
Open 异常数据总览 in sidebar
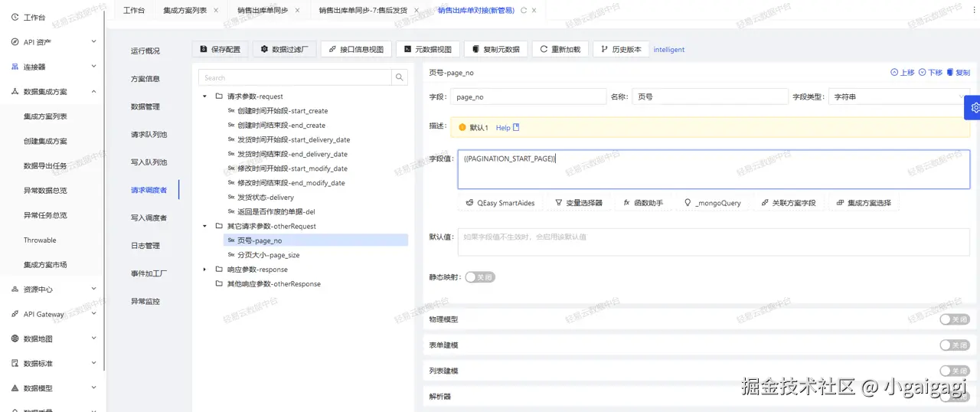(x=45, y=191)
